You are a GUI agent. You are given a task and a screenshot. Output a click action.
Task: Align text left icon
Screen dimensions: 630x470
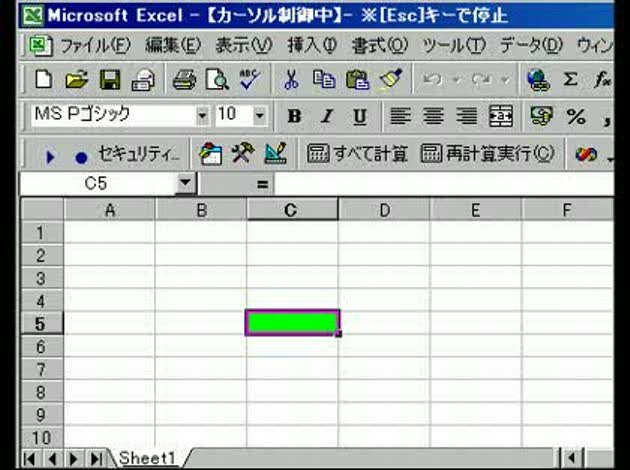point(400,116)
